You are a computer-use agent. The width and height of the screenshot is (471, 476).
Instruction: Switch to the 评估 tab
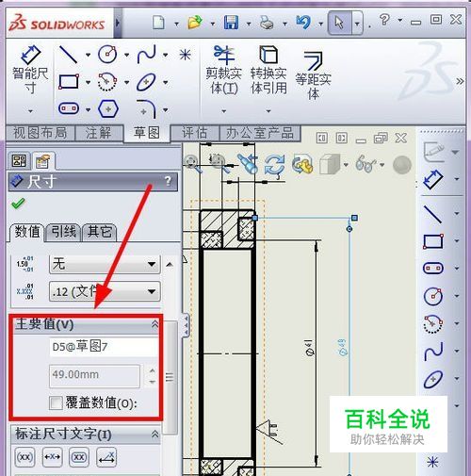tap(194, 133)
